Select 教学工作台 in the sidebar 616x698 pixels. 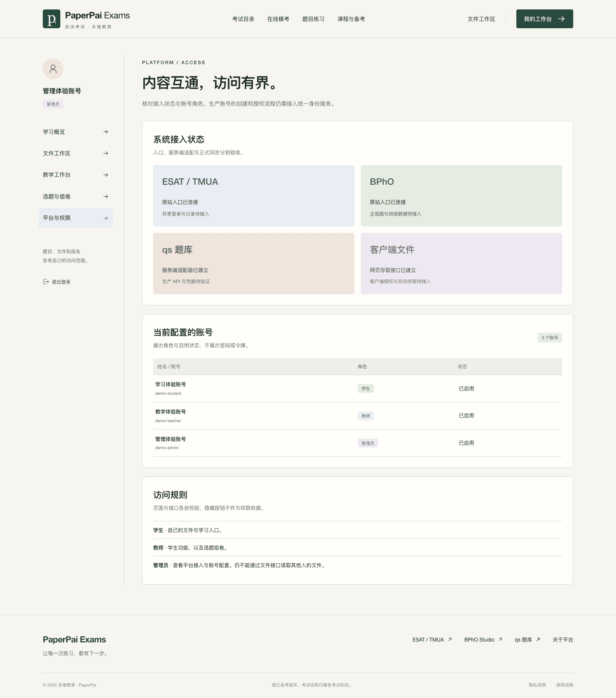pos(76,175)
